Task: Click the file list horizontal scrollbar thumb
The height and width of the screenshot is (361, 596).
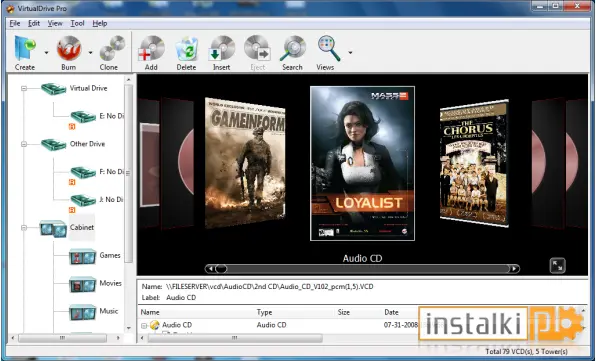Action: click(235, 338)
